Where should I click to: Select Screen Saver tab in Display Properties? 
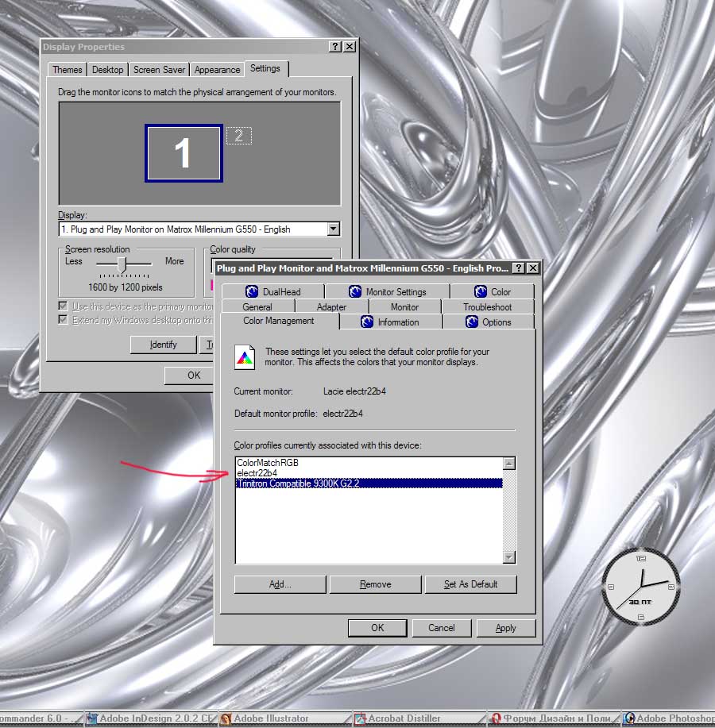tap(159, 70)
